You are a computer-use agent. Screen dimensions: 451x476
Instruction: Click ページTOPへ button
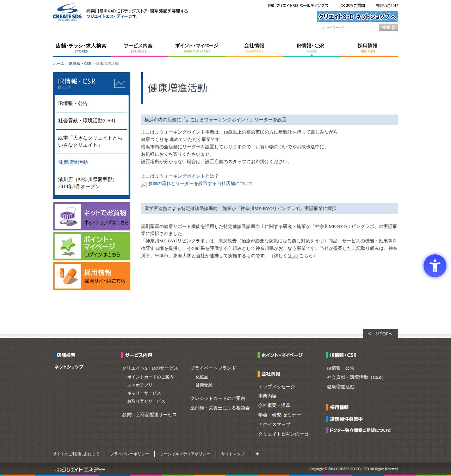[381, 334]
